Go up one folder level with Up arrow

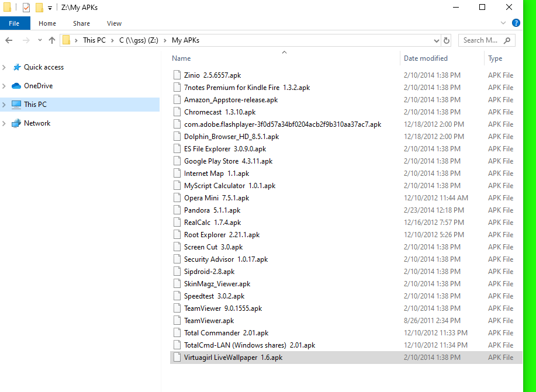[x=52, y=40]
